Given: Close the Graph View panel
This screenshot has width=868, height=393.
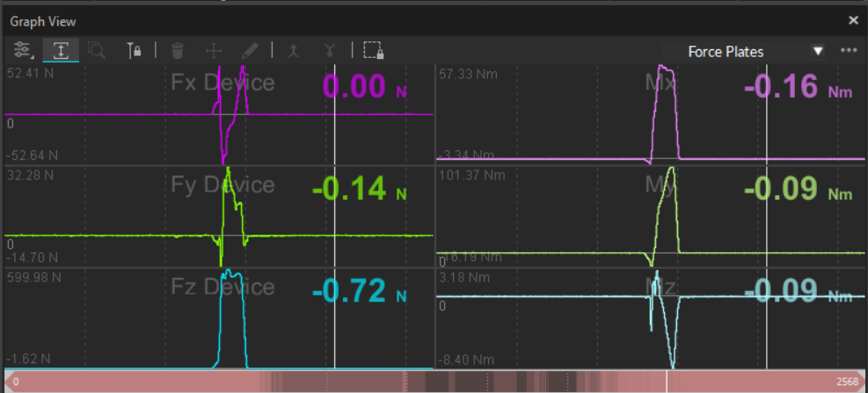Looking at the screenshot, I should coord(852,20).
